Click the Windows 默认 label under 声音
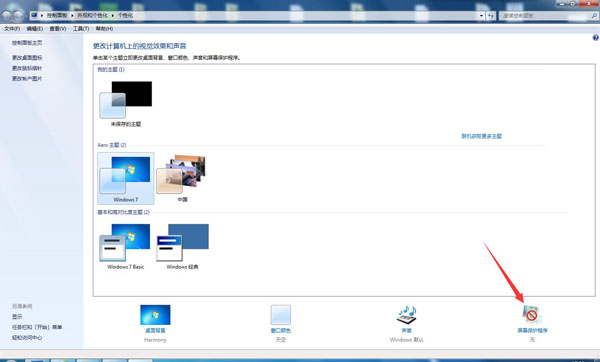The width and height of the screenshot is (600, 362). click(x=406, y=340)
